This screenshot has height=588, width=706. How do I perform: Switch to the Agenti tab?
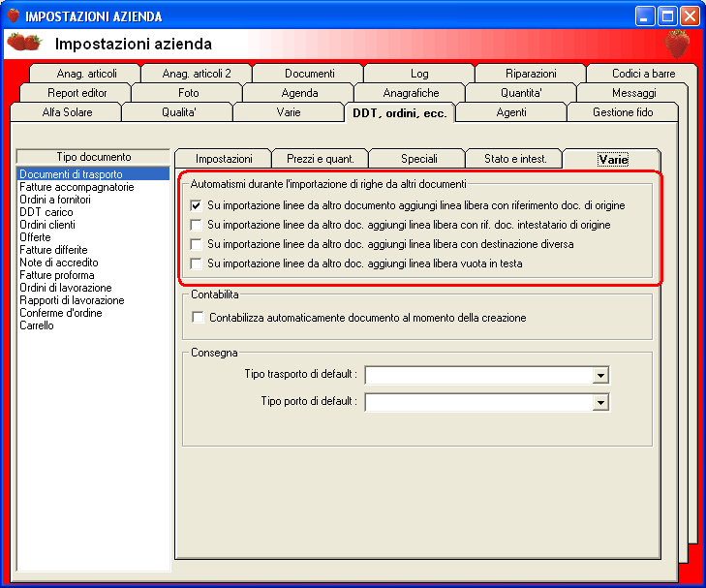511,112
